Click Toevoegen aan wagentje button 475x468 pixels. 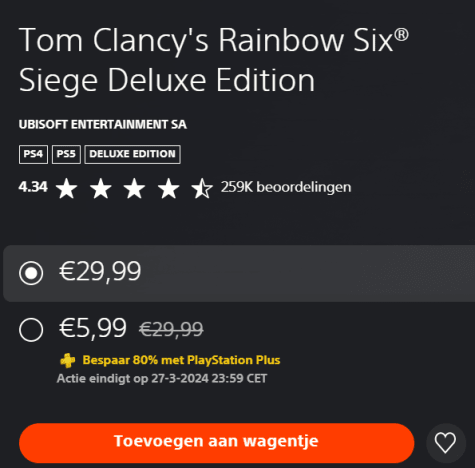coord(217,443)
